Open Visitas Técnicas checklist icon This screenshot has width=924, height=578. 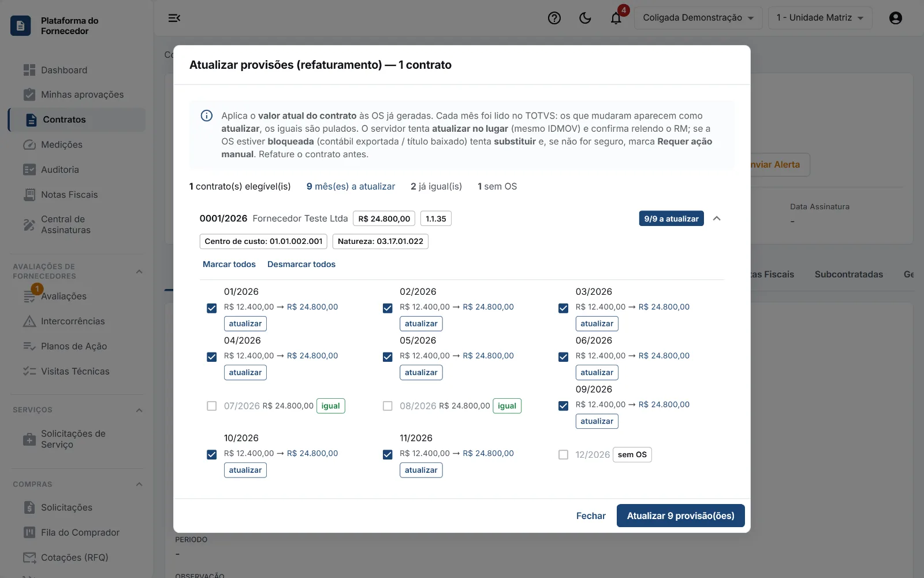coord(29,371)
